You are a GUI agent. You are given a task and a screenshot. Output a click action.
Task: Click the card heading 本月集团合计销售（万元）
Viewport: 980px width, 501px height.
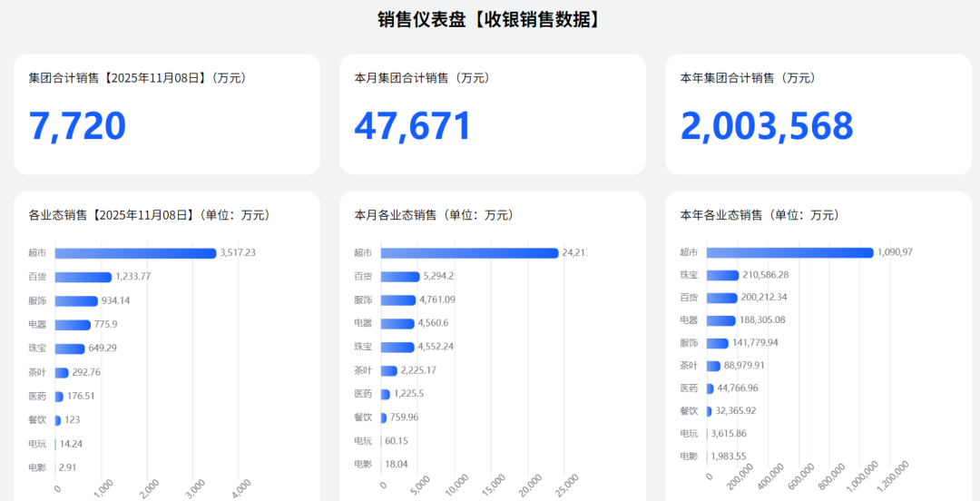(422, 78)
